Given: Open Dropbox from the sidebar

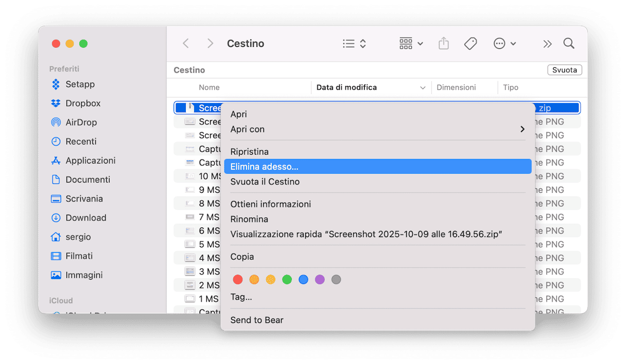Looking at the screenshot, I should pos(82,103).
